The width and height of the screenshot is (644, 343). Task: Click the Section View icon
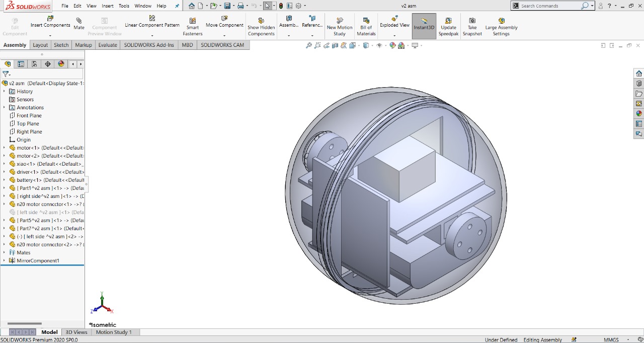[x=335, y=45]
